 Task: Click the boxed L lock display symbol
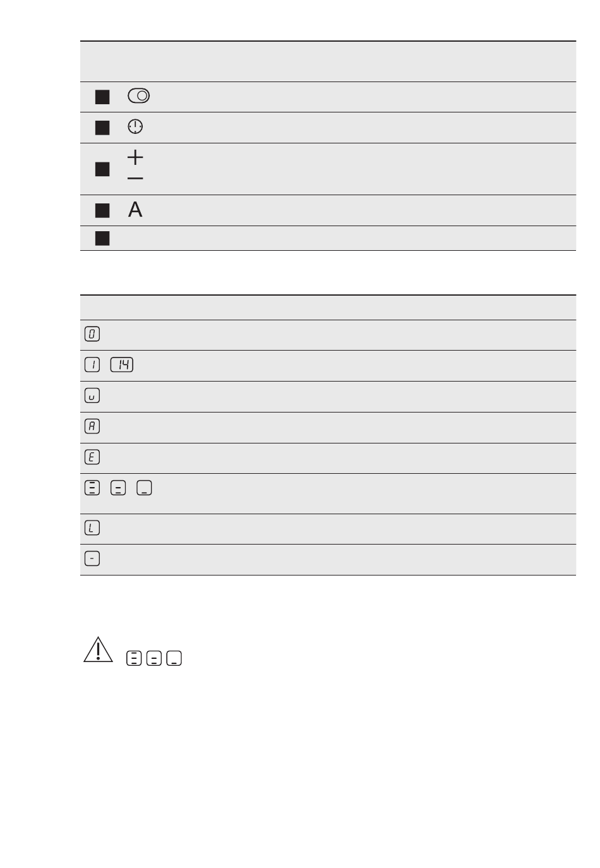[92, 528]
